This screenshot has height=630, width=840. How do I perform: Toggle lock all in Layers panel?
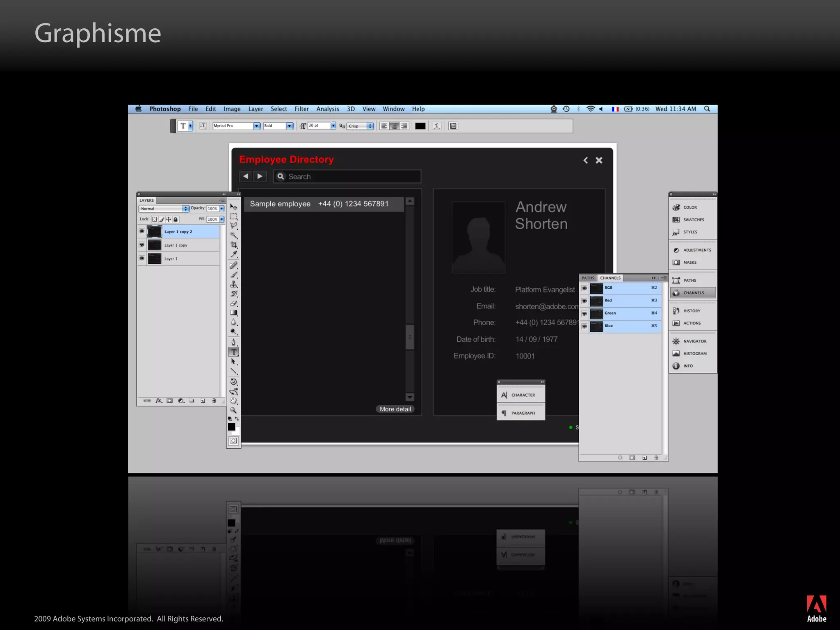point(176,219)
